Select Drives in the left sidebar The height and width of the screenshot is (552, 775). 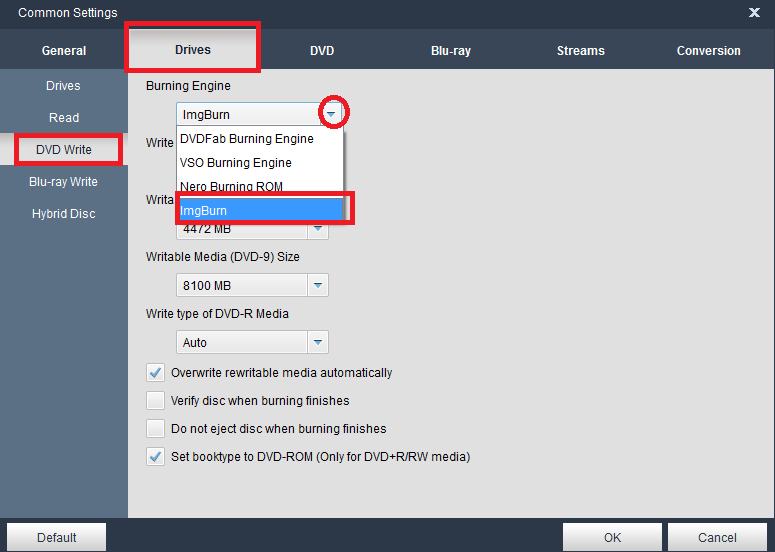pyautogui.click(x=63, y=85)
